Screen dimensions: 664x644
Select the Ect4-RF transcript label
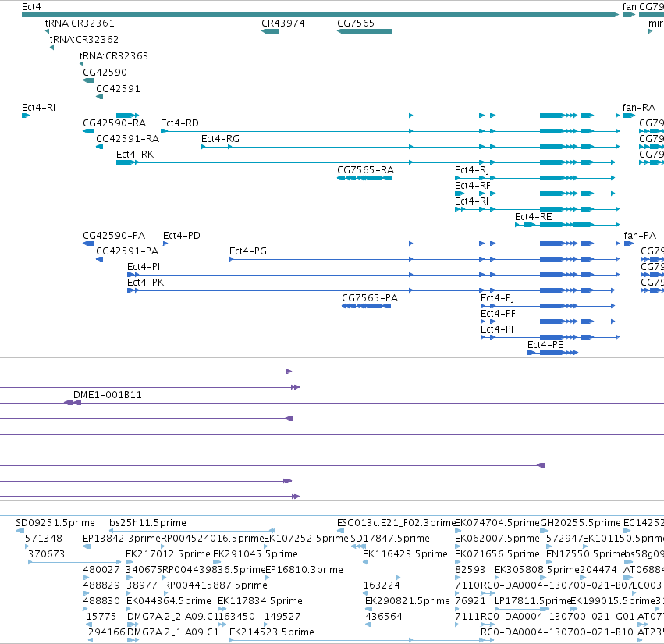(473, 186)
